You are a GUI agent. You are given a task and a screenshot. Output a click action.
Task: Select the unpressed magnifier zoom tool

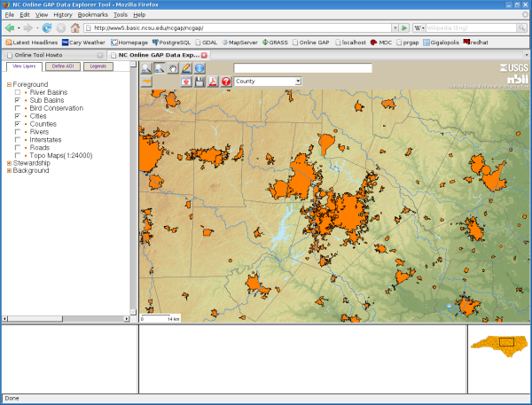146,68
